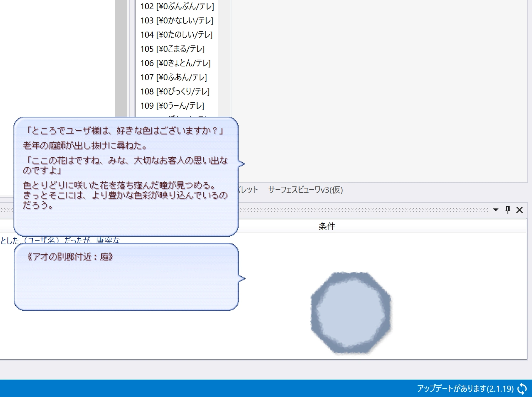This screenshot has width=532, height=397.
Task: Click the update sync icon in status bar
Action: pyautogui.click(x=522, y=388)
